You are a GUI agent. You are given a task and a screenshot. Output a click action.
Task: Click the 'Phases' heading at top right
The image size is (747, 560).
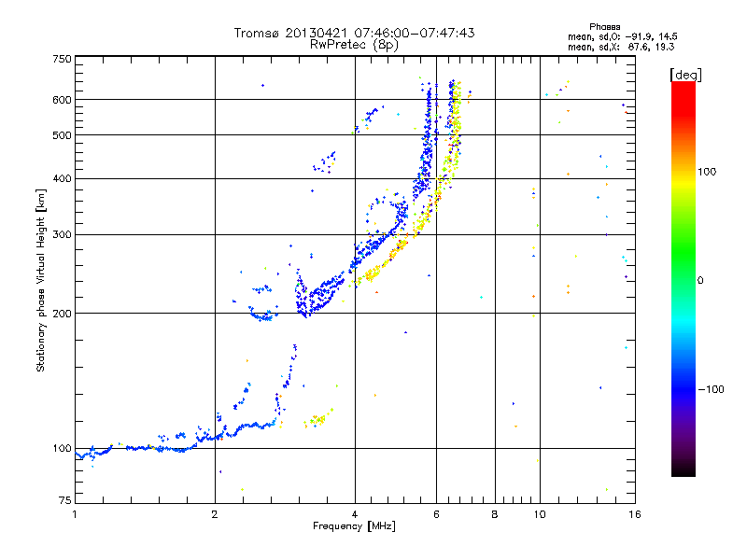point(604,27)
